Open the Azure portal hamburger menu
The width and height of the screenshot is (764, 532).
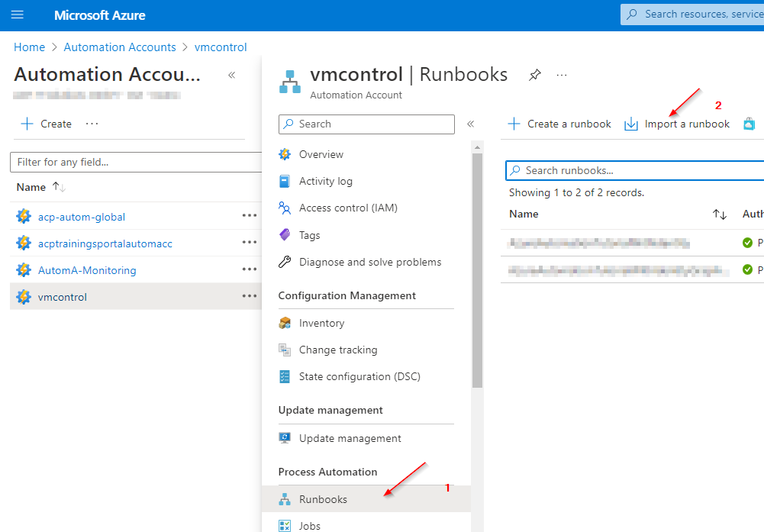click(x=17, y=15)
